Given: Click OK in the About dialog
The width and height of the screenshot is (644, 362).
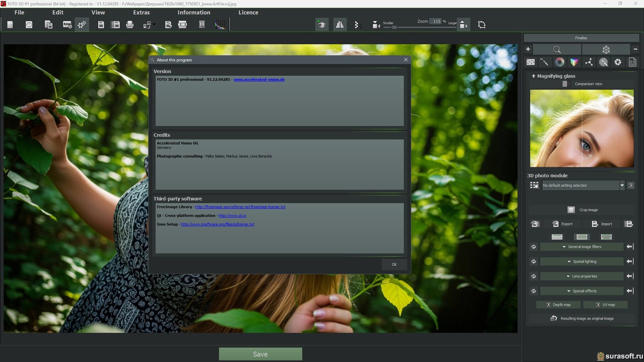Looking at the screenshot, I should pyautogui.click(x=394, y=264).
